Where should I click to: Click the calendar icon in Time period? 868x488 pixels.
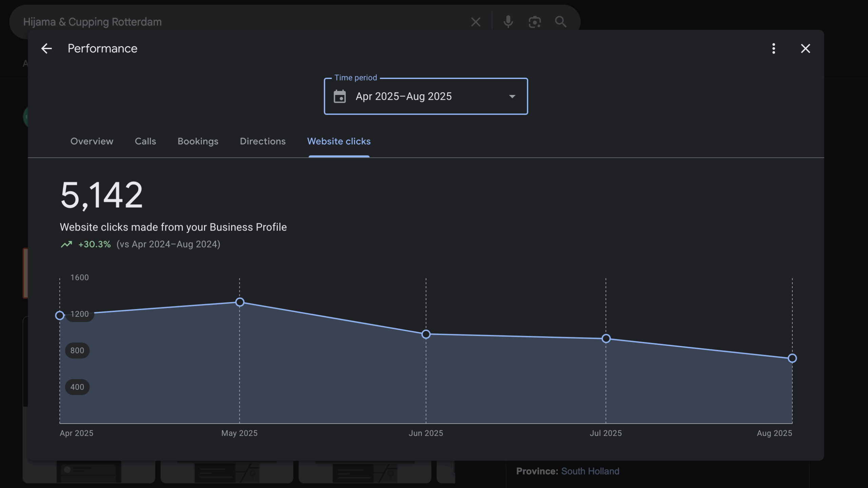click(x=339, y=97)
